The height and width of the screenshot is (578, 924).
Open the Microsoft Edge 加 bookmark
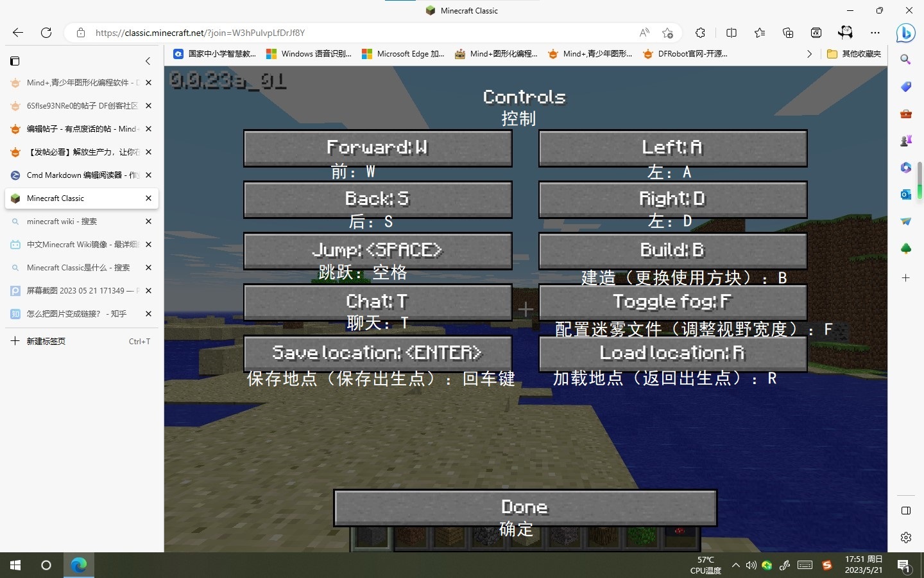pos(403,54)
